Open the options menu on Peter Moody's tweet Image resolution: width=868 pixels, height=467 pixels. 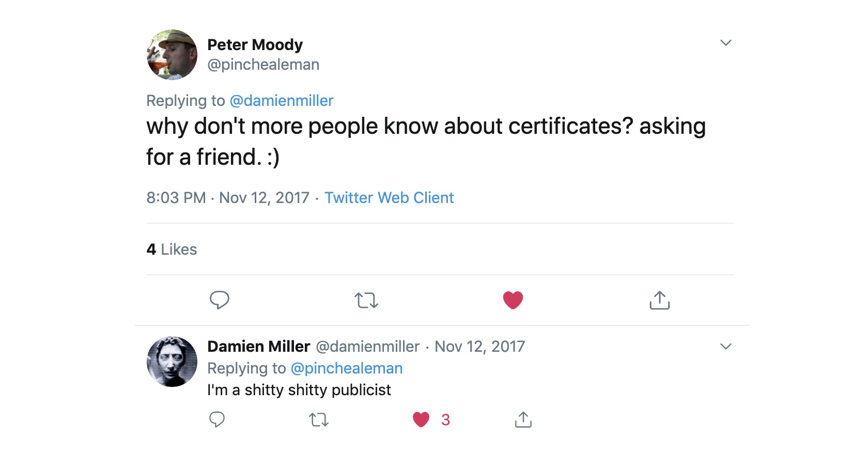click(726, 42)
